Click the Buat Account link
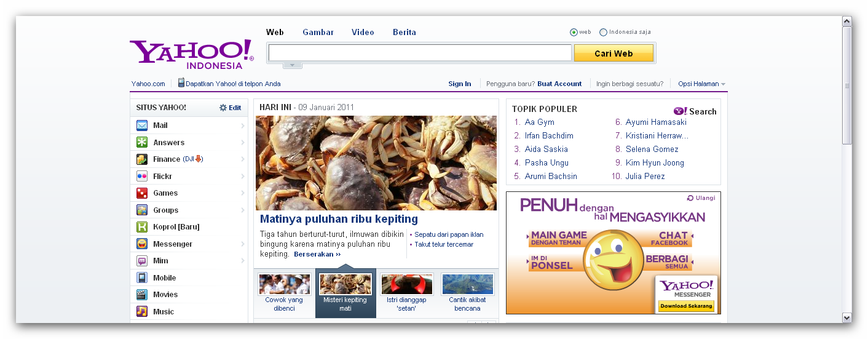This screenshot has height=339, width=868. pos(559,84)
